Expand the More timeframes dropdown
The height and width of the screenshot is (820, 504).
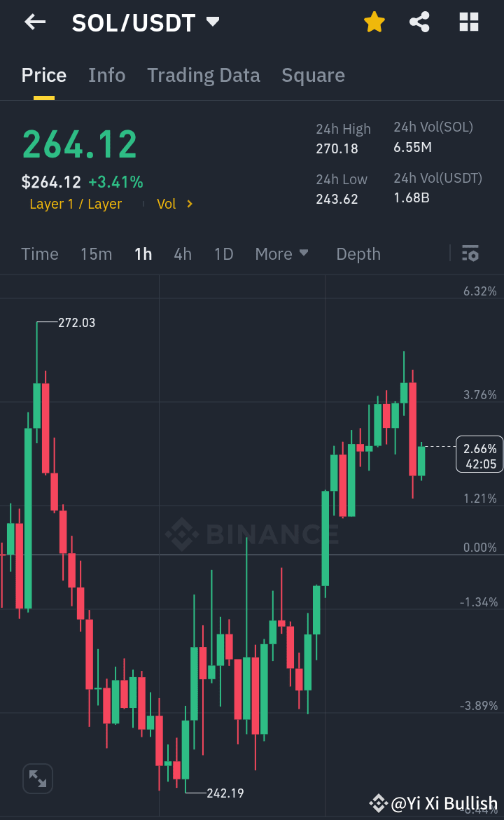pos(282,253)
